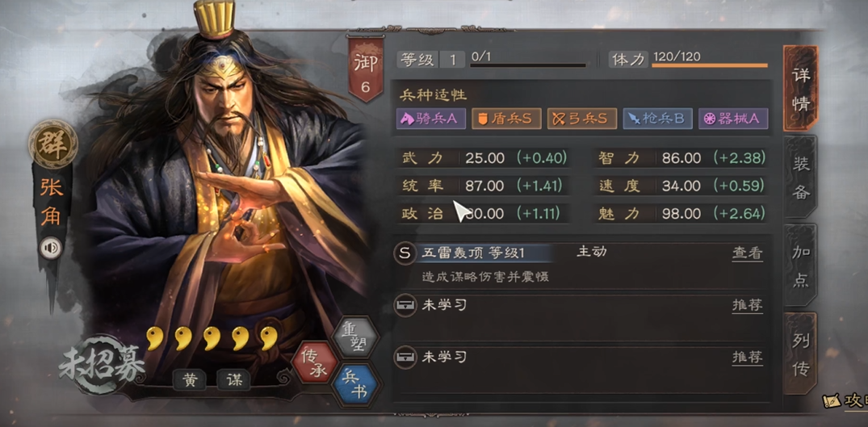Screen dimensions: 868x427
Task: Open the blue 兵书 hexagon icon
Action: click(x=354, y=384)
